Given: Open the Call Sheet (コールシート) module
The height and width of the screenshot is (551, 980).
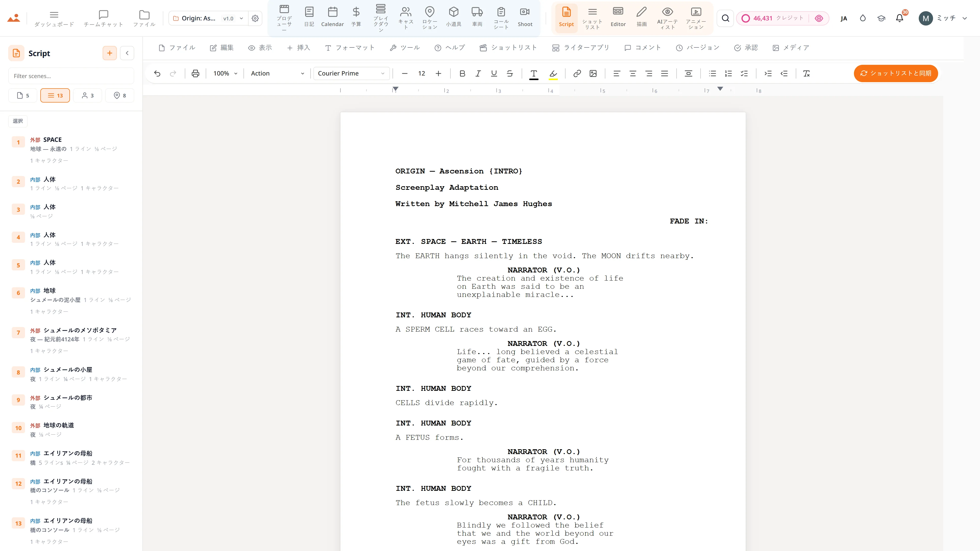Looking at the screenshot, I should (x=501, y=18).
